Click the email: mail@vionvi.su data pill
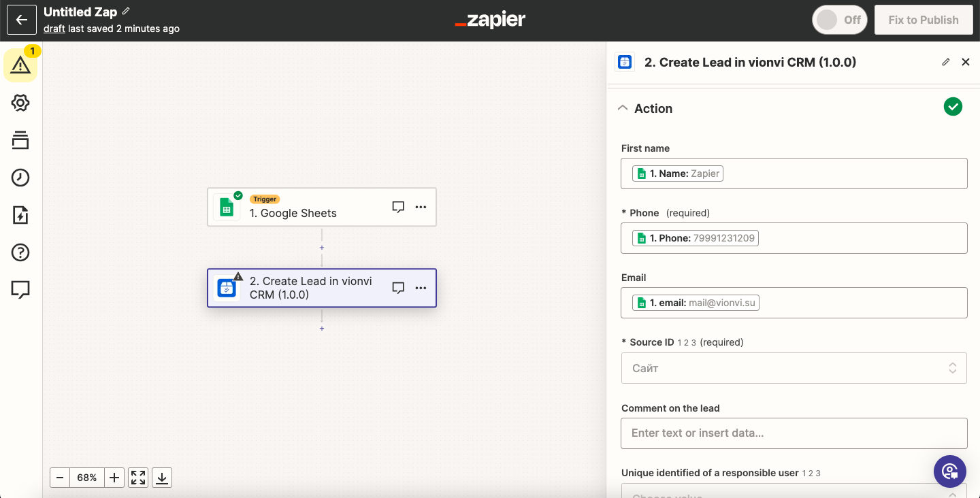 [696, 303]
